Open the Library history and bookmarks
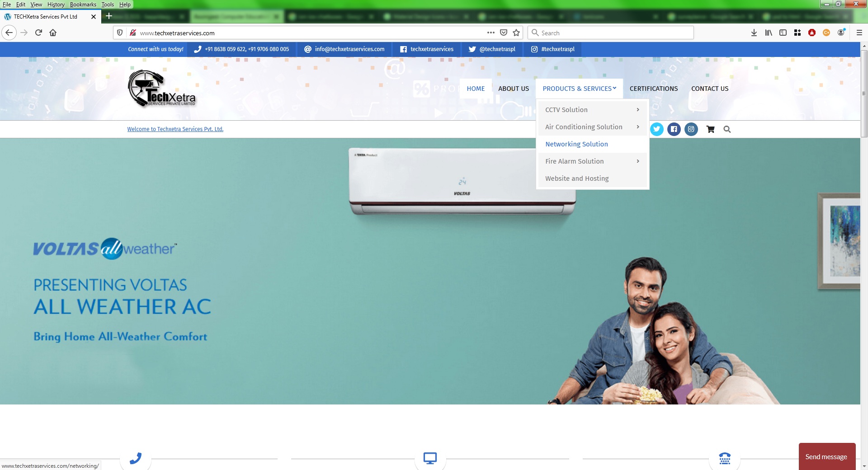This screenshot has width=868, height=470. click(769, 33)
